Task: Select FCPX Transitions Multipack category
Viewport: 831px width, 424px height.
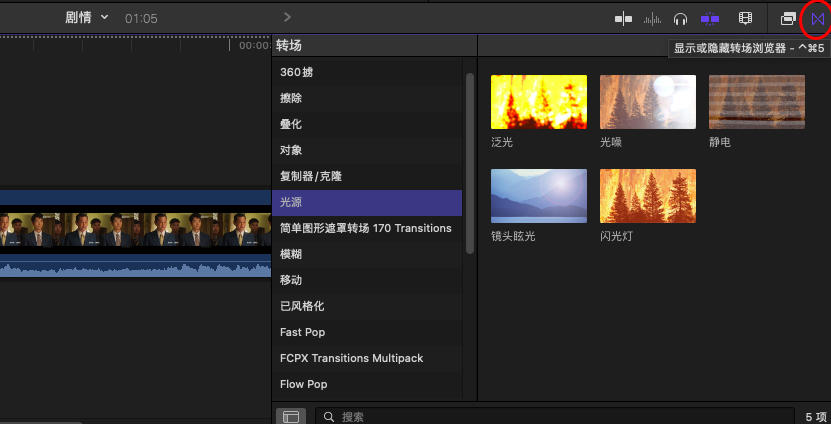Action: coord(367,358)
